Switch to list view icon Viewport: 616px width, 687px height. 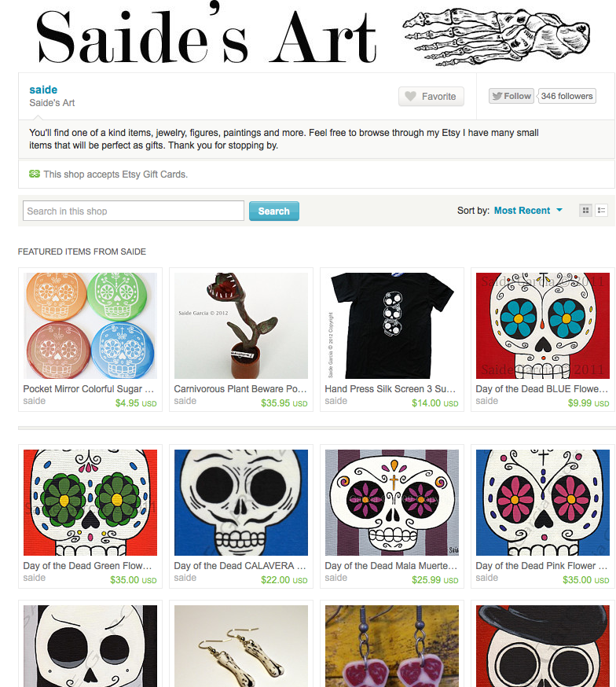pyautogui.click(x=601, y=211)
